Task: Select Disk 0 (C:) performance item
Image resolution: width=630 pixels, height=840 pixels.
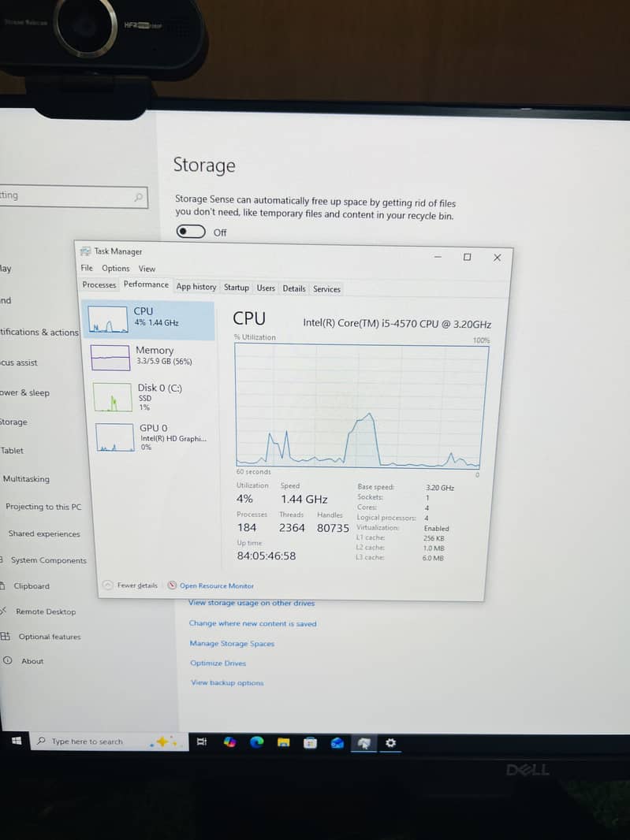Action: coord(151,396)
